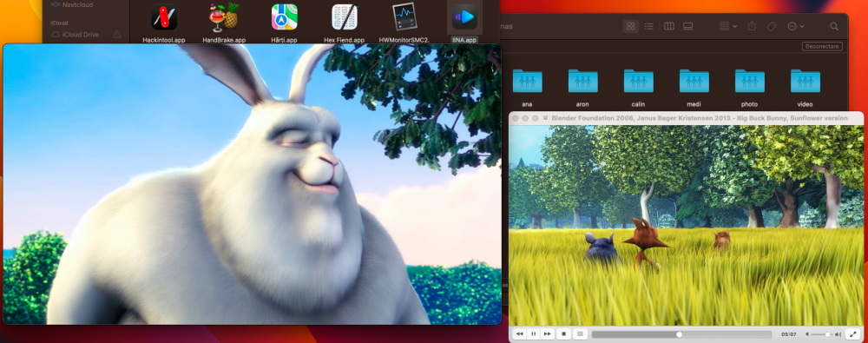The image size is (868, 343).
Task: Toggle VLC fullscreen mode
Action: 853,334
